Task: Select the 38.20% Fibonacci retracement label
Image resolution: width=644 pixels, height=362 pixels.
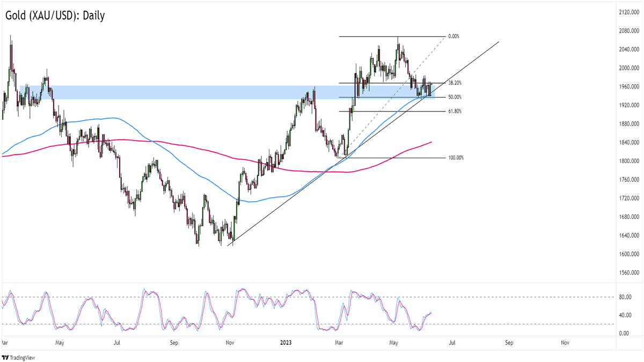Action: point(455,83)
